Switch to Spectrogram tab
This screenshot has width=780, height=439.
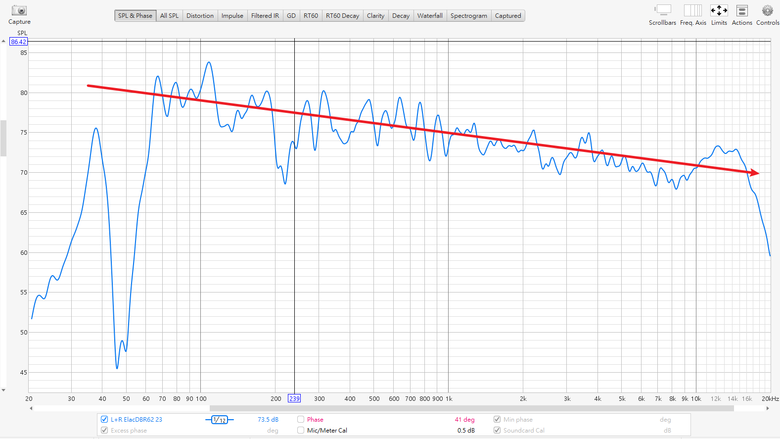point(469,16)
